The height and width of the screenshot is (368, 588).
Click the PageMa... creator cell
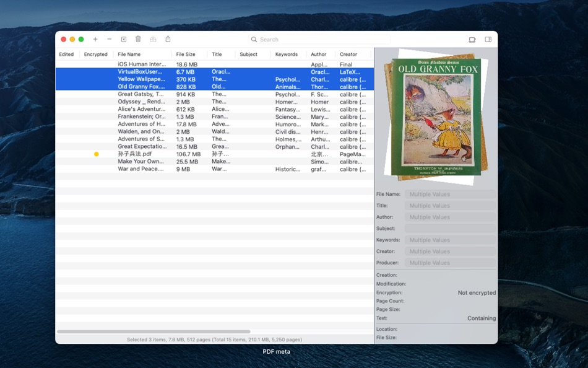[353, 154]
